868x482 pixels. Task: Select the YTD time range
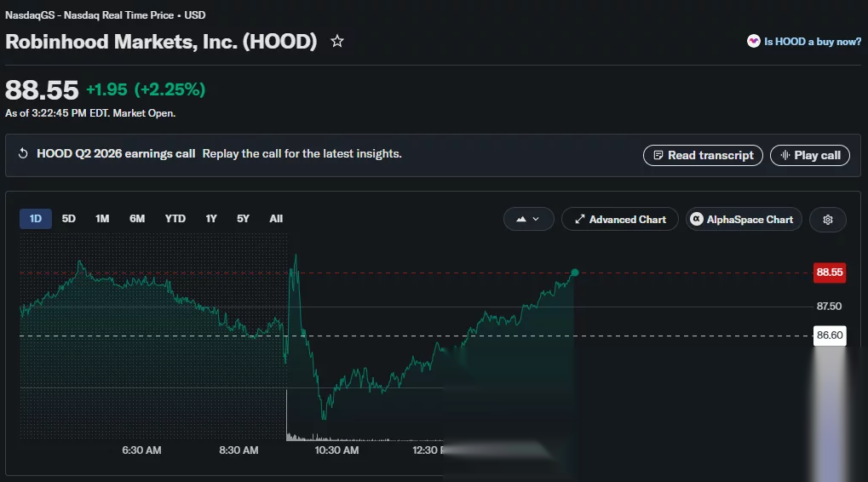click(175, 219)
